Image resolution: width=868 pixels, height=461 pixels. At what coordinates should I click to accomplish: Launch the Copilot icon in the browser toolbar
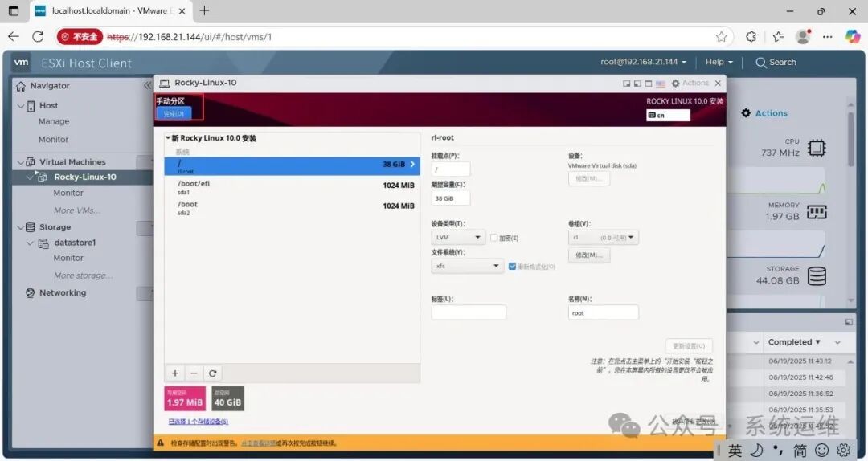853,36
